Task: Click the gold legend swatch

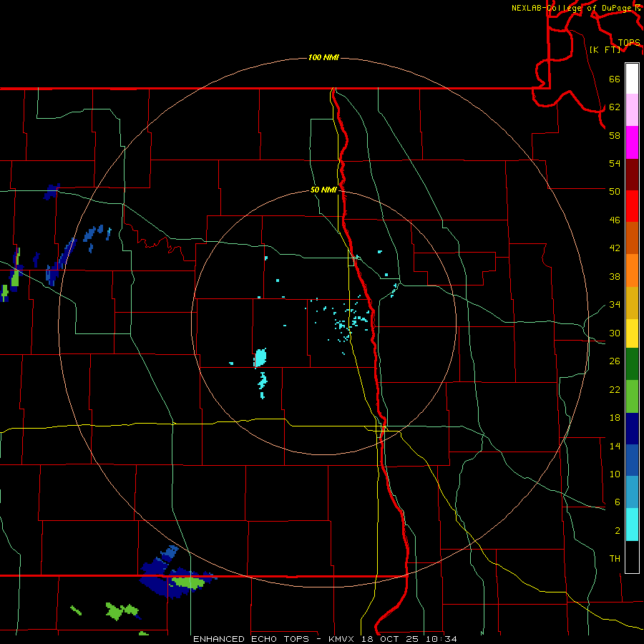Action: [632, 303]
